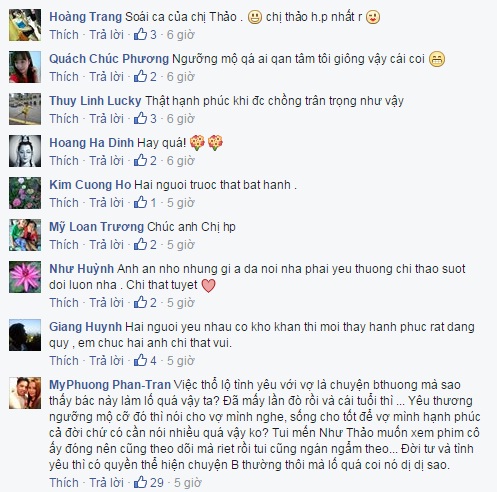Click the 29-likes thumb icon on MyPhuong Phan-Tran's comment
The height and width of the screenshot is (492, 497).
[140, 482]
